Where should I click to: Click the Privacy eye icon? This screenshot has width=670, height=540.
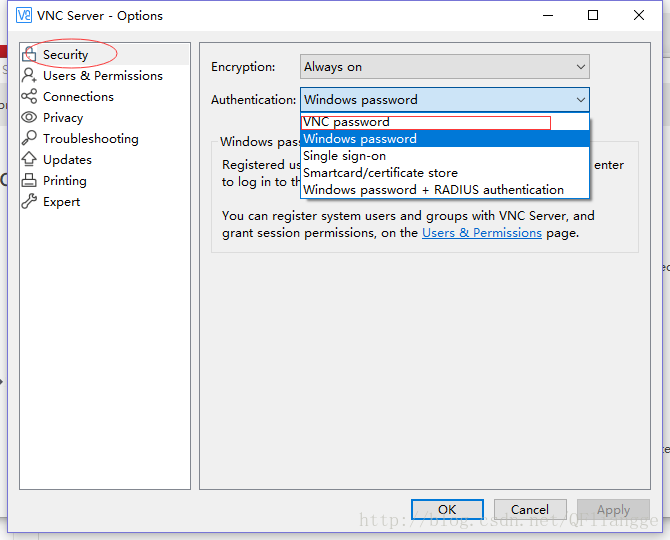[x=29, y=117]
